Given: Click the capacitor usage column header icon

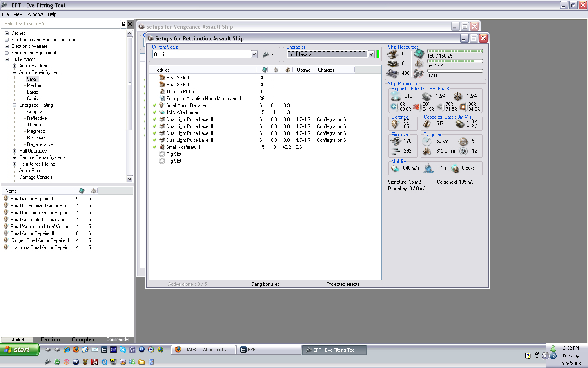Looking at the screenshot, I should click(287, 70).
